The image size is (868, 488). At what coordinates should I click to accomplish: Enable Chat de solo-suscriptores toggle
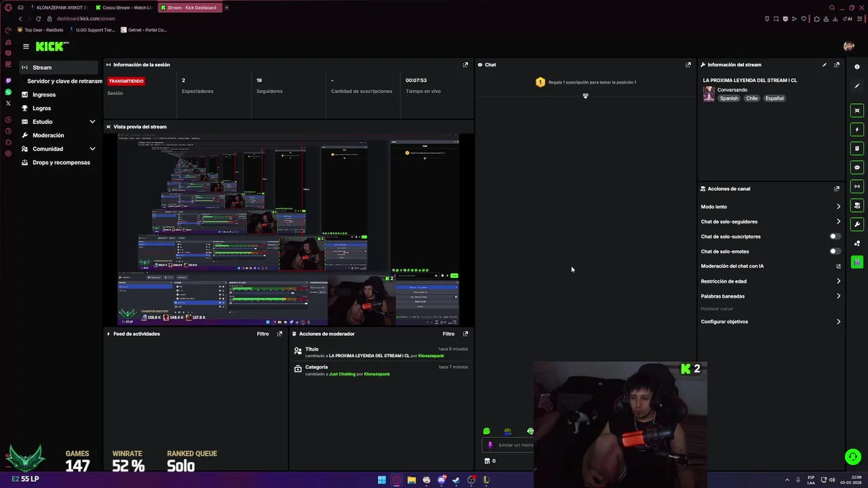tap(835, 237)
